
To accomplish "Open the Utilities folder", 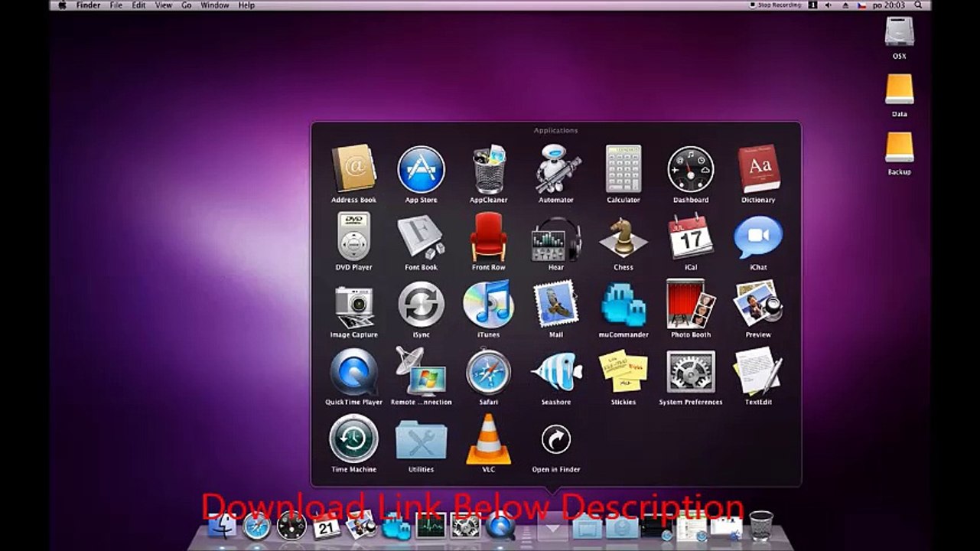I will [421, 439].
